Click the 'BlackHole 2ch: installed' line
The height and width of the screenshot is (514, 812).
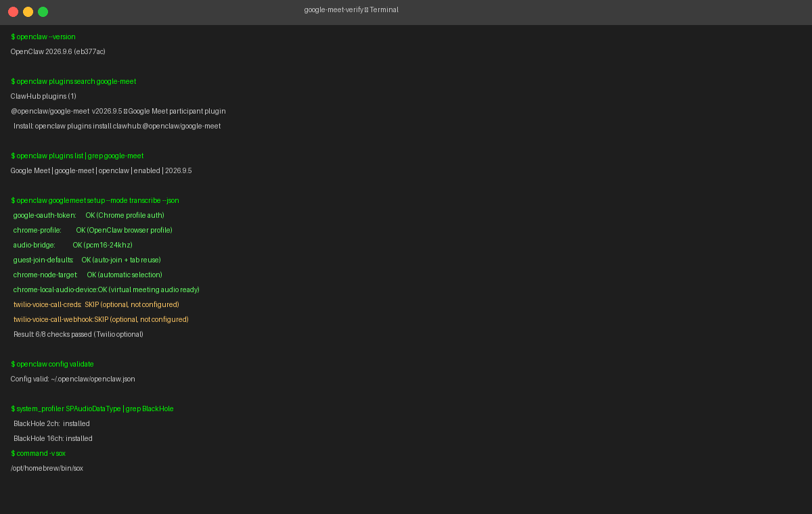tap(51, 423)
